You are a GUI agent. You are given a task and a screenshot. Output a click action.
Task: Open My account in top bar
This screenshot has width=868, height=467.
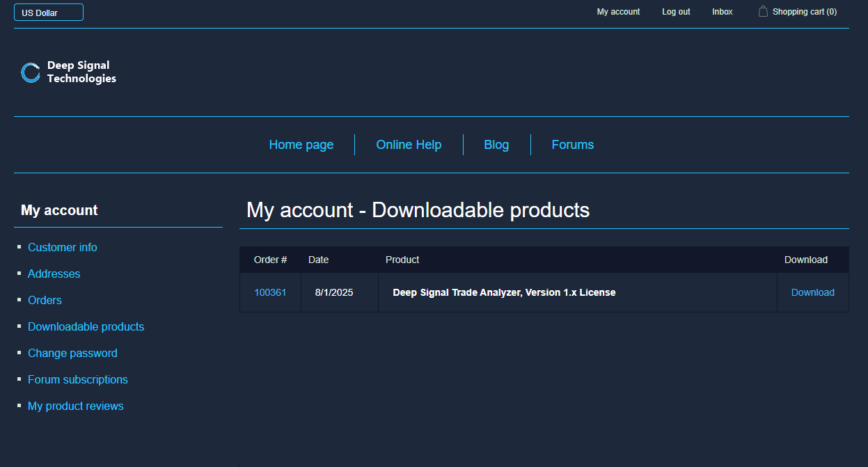[x=618, y=12]
